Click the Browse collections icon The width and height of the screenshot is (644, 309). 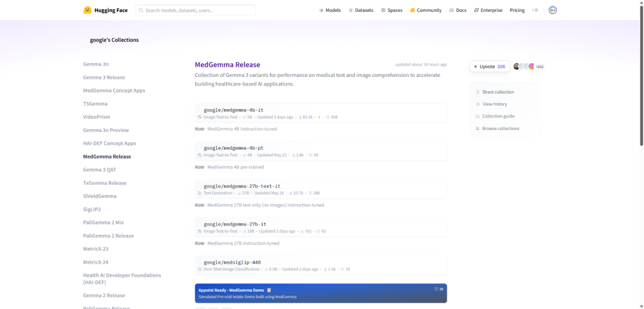[x=478, y=129]
